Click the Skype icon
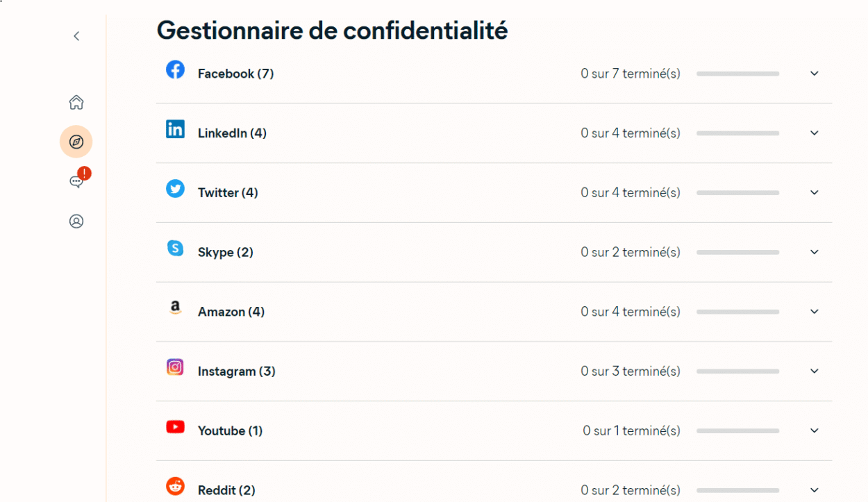The image size is (868, 502). [x=175, y=248]
